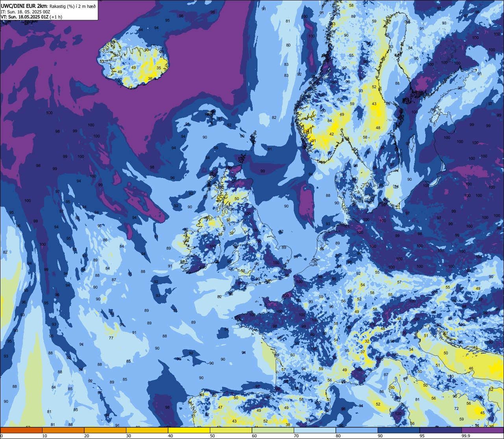Click the purple above-99.9 legend segment

click(x=482, y=430)
